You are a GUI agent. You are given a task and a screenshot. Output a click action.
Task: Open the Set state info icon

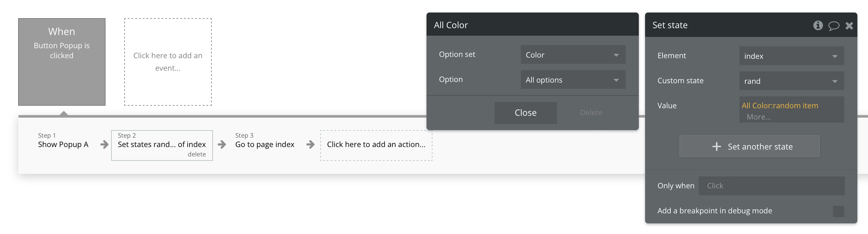818,25
